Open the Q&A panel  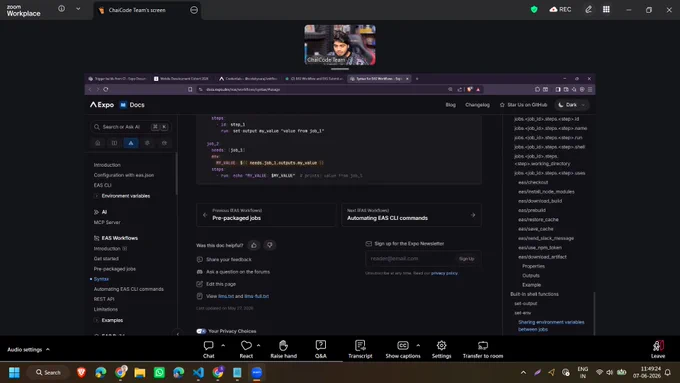coord(320,349)
